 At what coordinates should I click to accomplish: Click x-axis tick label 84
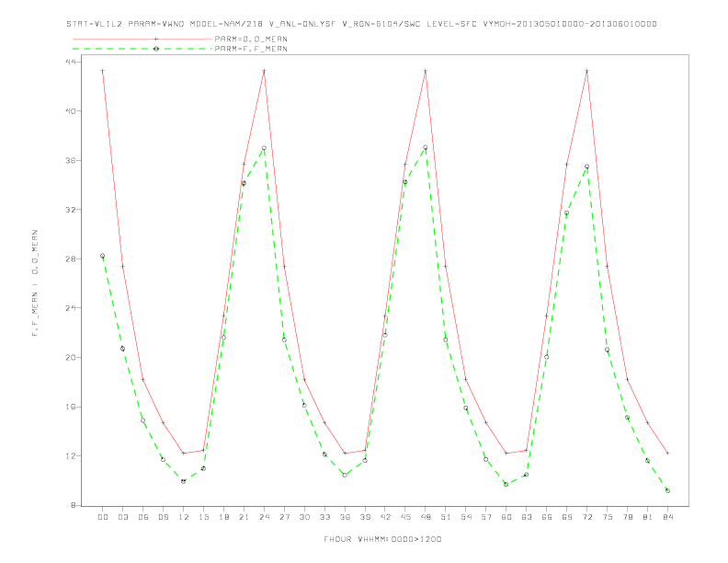[667, 517]
